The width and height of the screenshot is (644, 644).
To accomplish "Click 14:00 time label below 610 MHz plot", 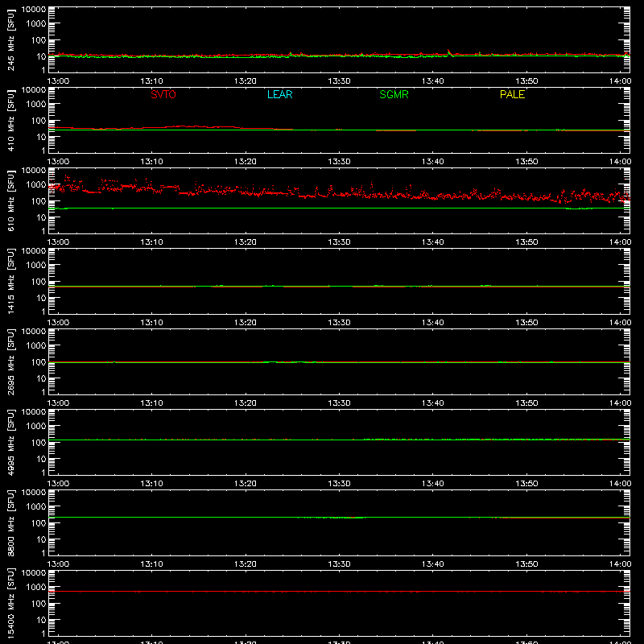I will 620,242.
